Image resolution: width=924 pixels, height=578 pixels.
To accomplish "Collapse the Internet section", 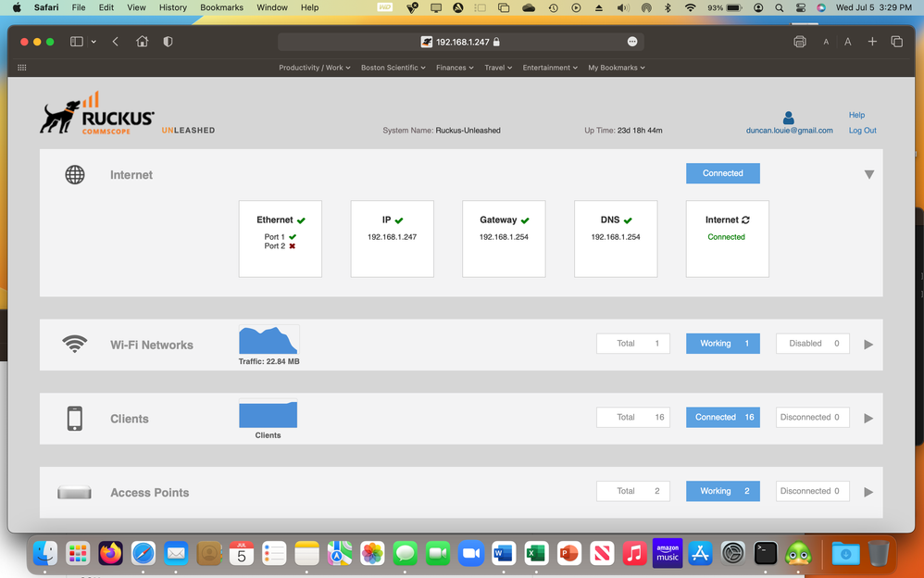I will tap(868, 175).
